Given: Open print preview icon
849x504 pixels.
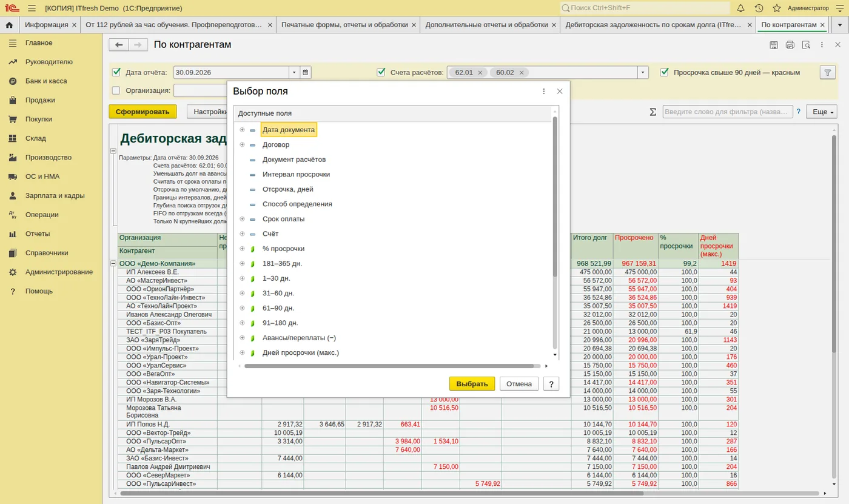Looking at the screenshot, I should point(806,45).
